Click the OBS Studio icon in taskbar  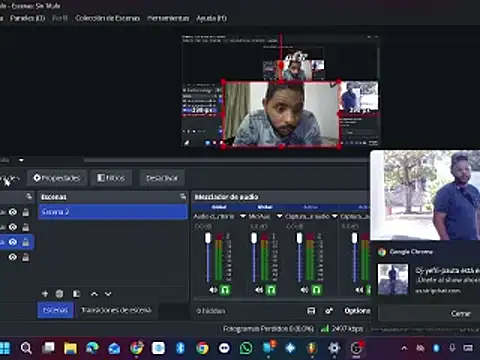coord(356,348)
